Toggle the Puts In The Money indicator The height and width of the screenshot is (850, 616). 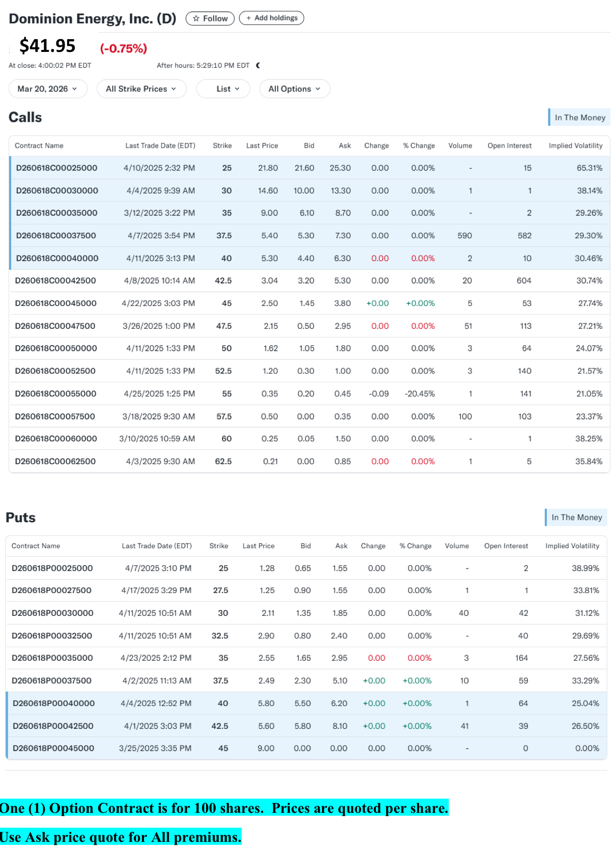click(x=576, y=517)
